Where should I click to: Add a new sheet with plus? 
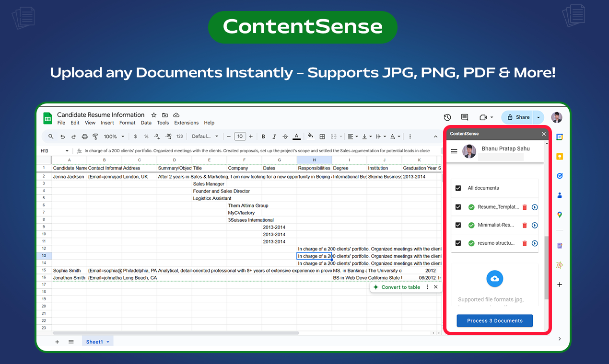[57, 342]
